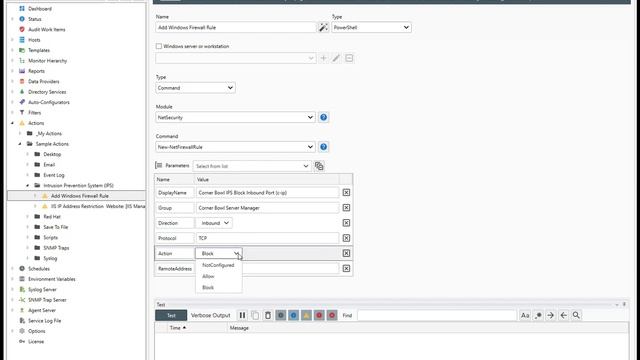Screen dimensions: 640x360
Task: Enable Windows server or workstation checkbox
Action: click(x=159, y=46)
